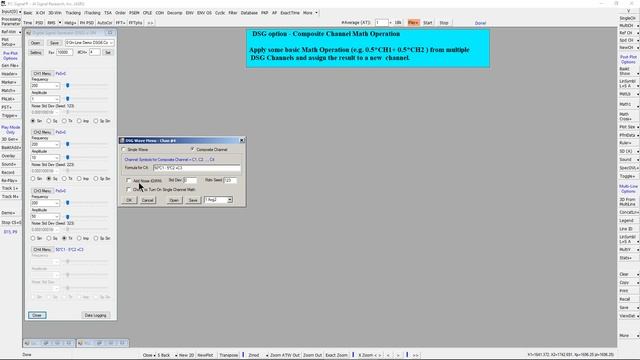Select the AutoCor processing button
640x360 pixels.
click(104, 23)
